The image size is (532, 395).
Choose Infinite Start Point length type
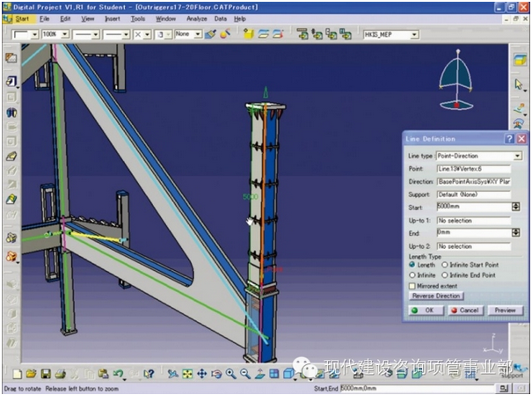click(444, 265)
